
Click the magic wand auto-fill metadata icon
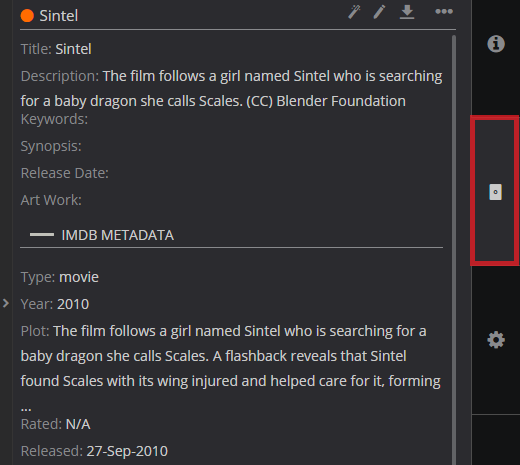coord(354,12)
